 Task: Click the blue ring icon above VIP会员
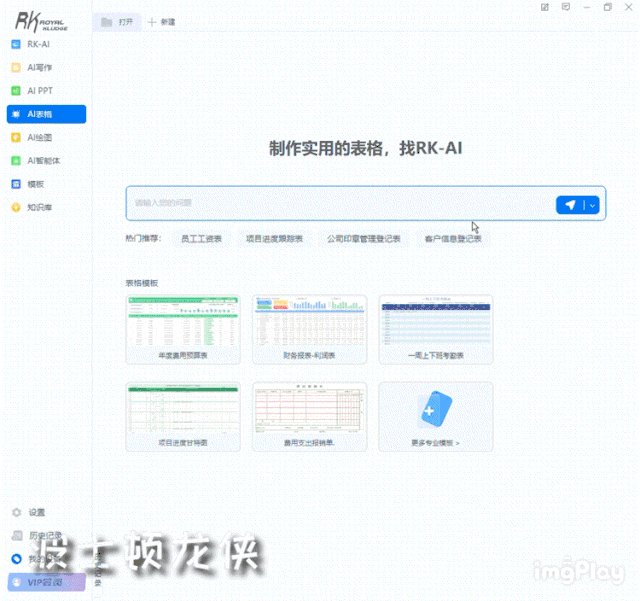[17, 559]
